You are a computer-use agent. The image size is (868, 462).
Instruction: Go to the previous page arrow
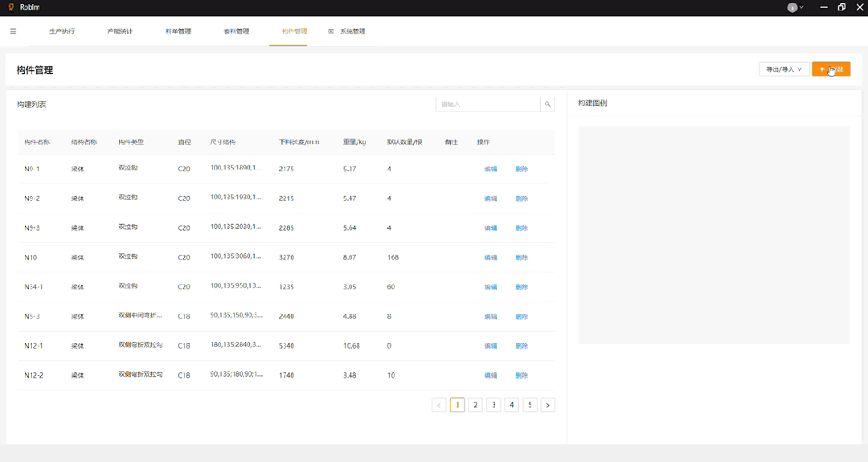coord(439,405)
